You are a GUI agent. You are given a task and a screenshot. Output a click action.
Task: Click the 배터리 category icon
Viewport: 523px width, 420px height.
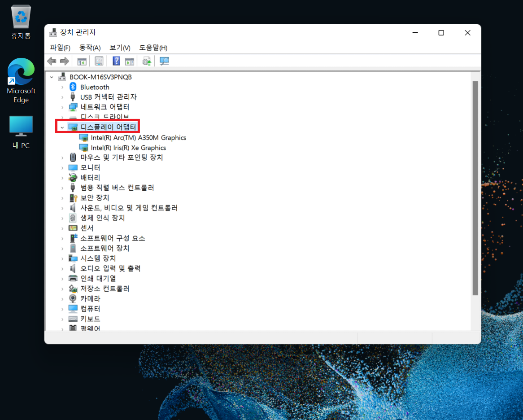point(73,178)
